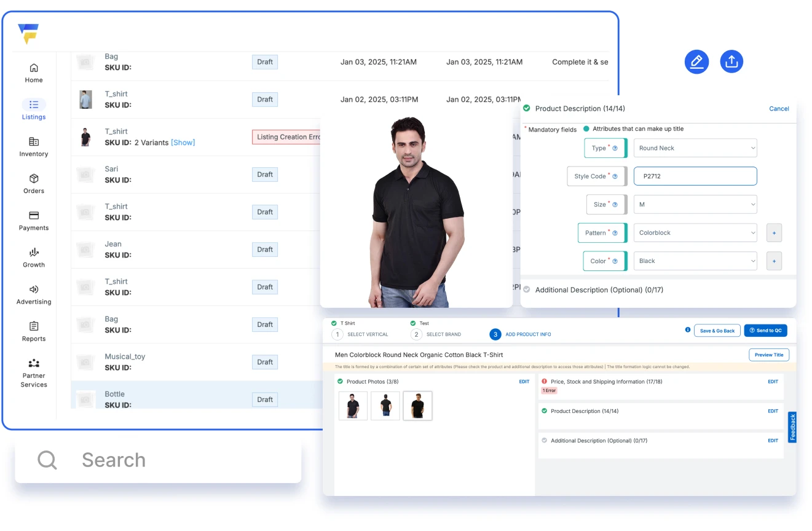
Task: Click the Style Code input field
Action: click(695, 176)
